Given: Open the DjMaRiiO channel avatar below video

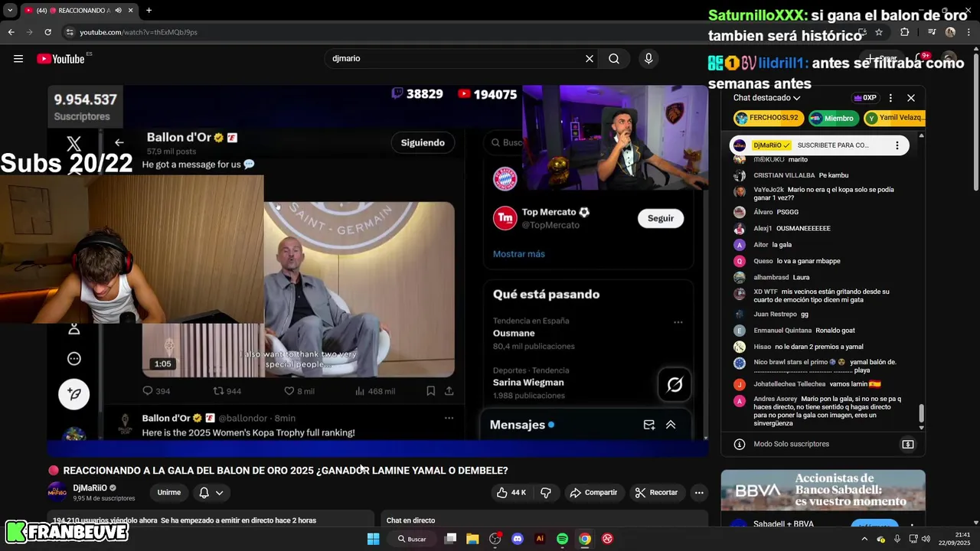Looking at the screenshot, I should tap(57, 492).
